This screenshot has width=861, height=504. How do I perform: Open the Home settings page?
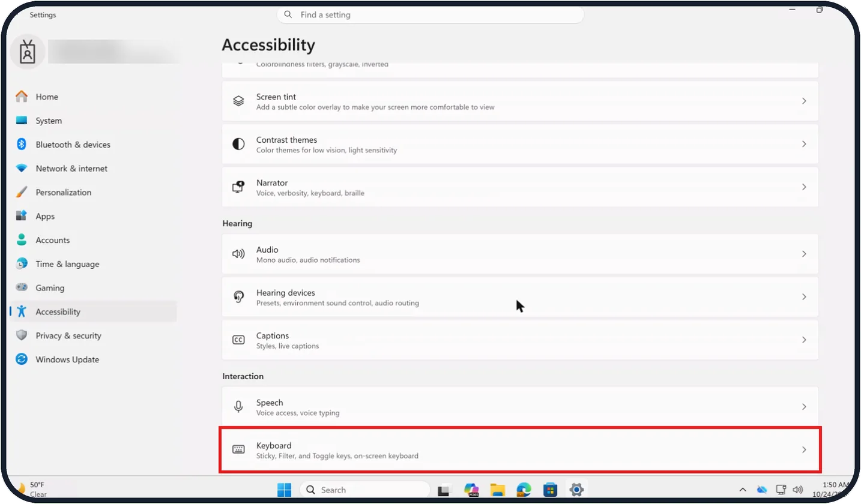[93, 97]
